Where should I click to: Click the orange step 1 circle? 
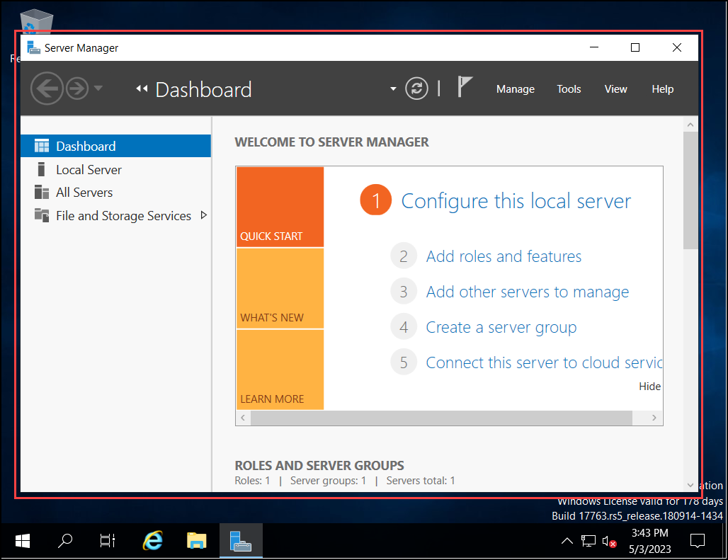coord(375,200)
